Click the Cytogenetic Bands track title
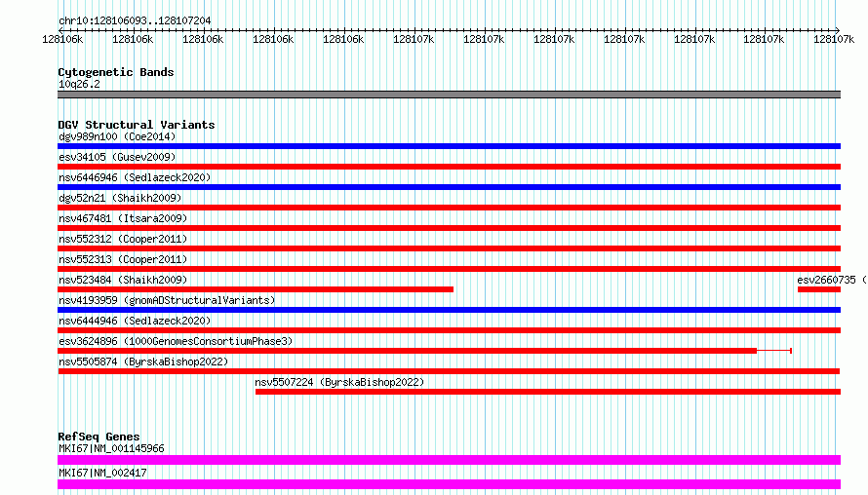Viewport: 868px width, 495px height. 116,72
